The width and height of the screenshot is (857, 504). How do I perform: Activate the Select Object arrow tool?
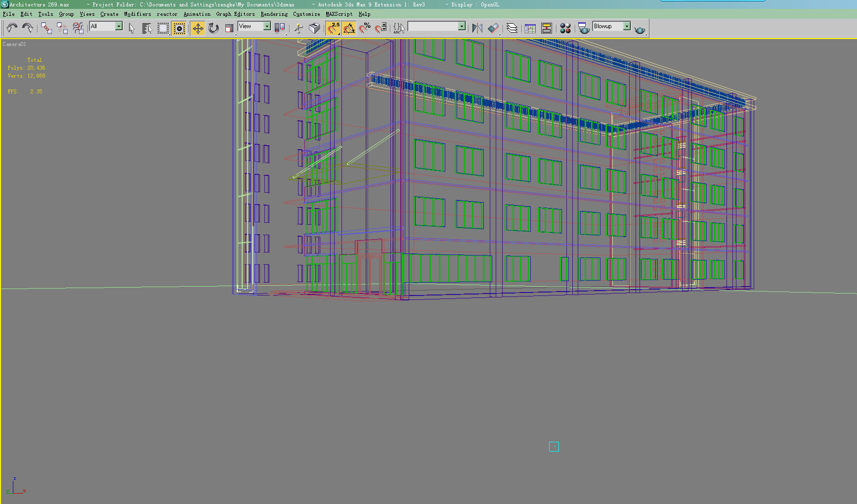[131, 28]
